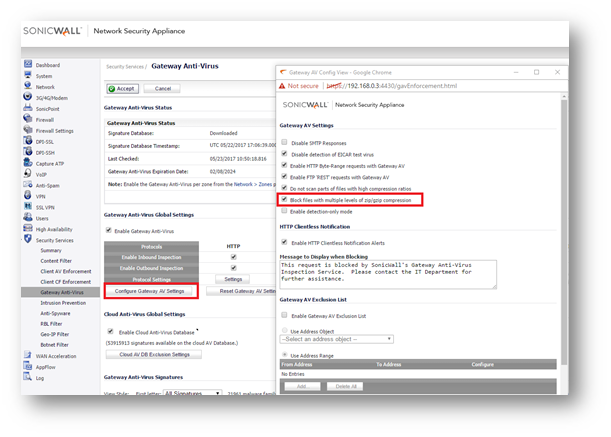Toggle Do not scan high compression files
The height and width of the screenshot is (437, 611).
284,188
